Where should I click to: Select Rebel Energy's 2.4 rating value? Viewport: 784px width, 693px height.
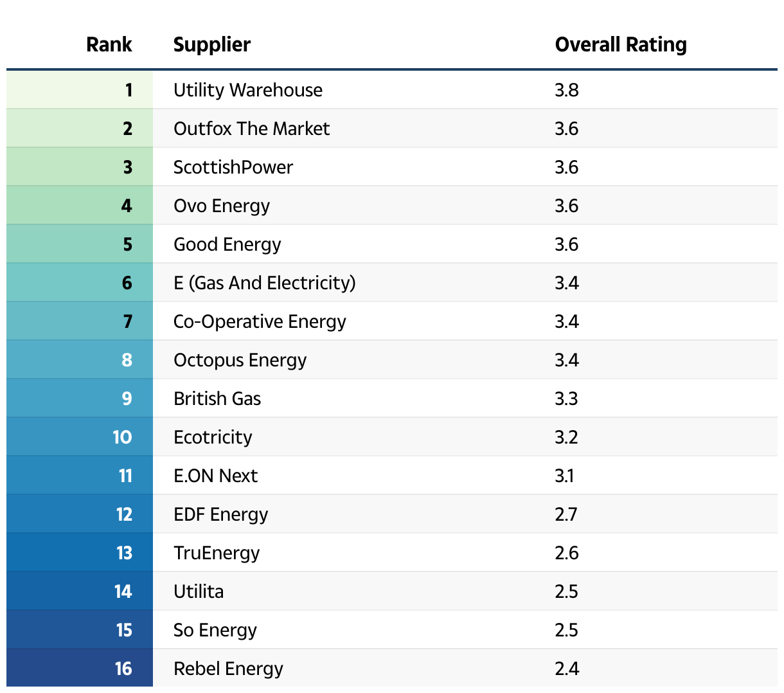pos(567,669)
